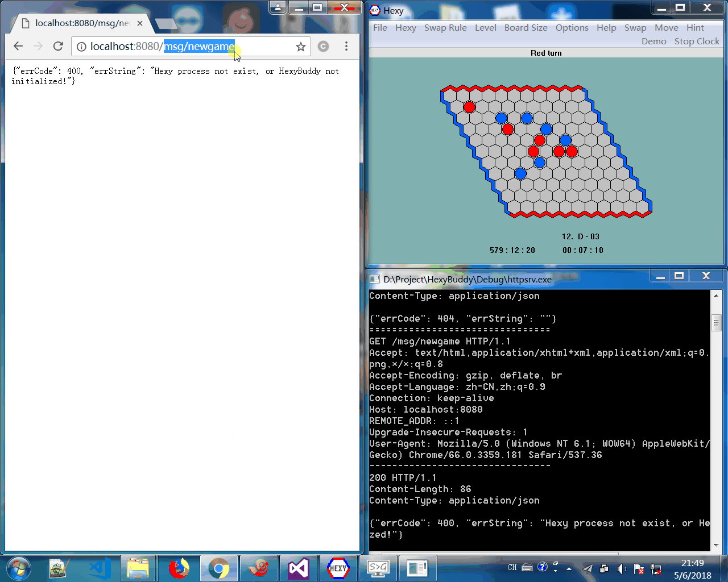Open Visual Studio Code from taskbar
Viewport: 728px width, 582px height.
tap(99, 568)
